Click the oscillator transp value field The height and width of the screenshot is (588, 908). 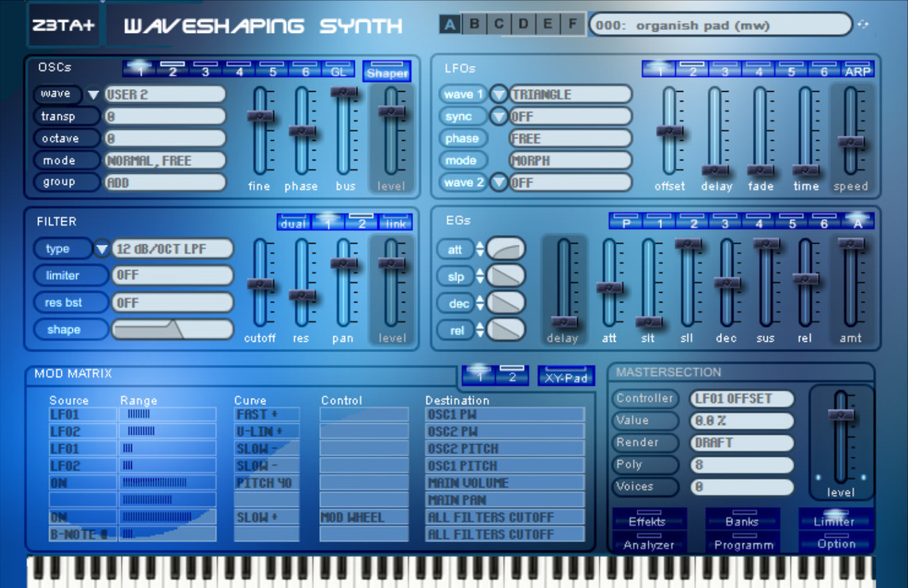165,116
